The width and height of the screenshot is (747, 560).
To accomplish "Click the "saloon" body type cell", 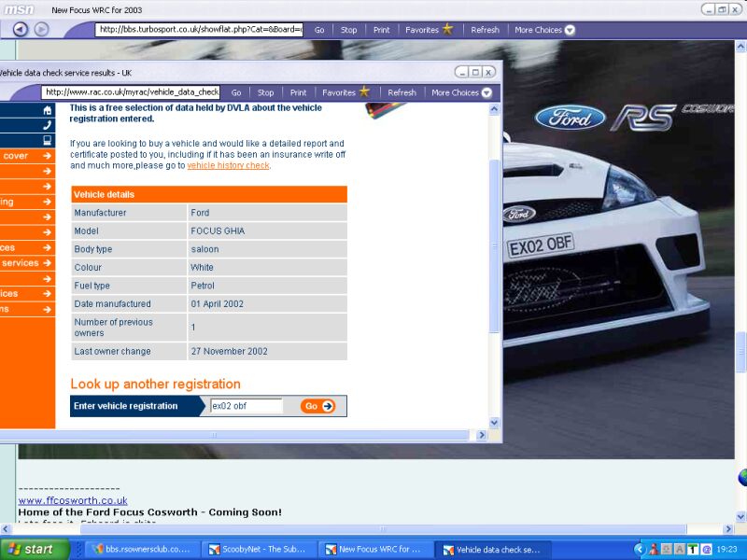I will [267, 249].
